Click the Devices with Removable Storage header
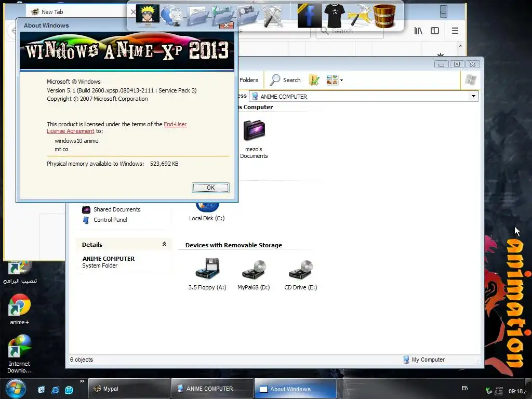This screenshot has height=399, width=532. pyautogui.click(x=233, y=245)
